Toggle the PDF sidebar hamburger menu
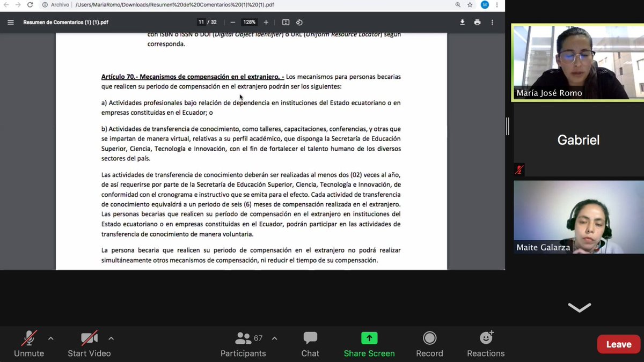The height and width of the screenshot is (362, 644). [x=10, y=22]
